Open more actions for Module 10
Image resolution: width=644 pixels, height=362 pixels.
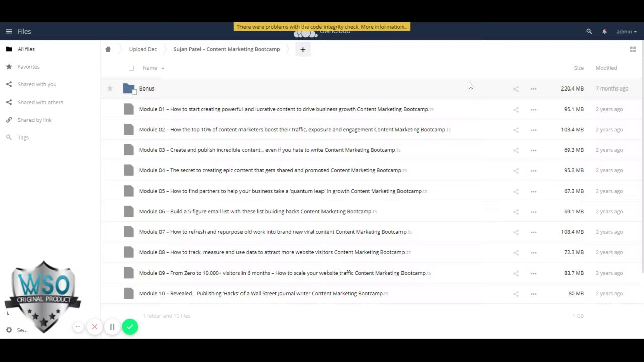click(533, 294)
